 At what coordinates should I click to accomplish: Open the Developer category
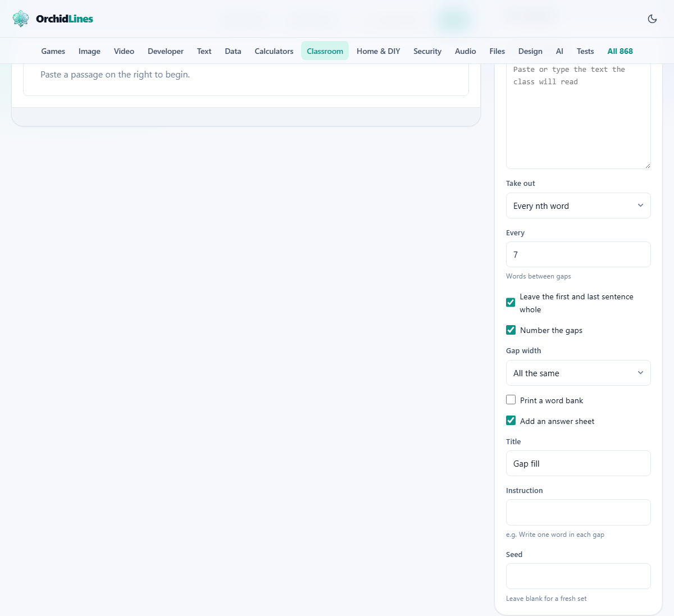click(x=166, y=51)
